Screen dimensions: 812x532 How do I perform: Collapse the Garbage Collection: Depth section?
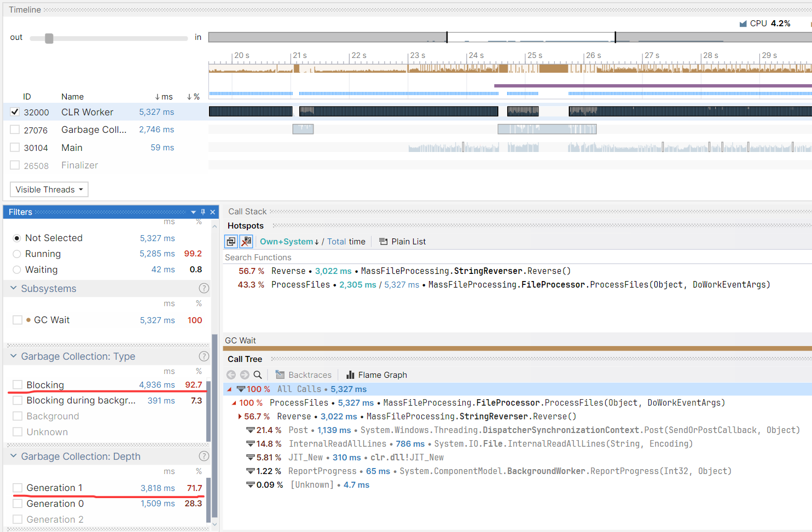[x=14, y=456]
